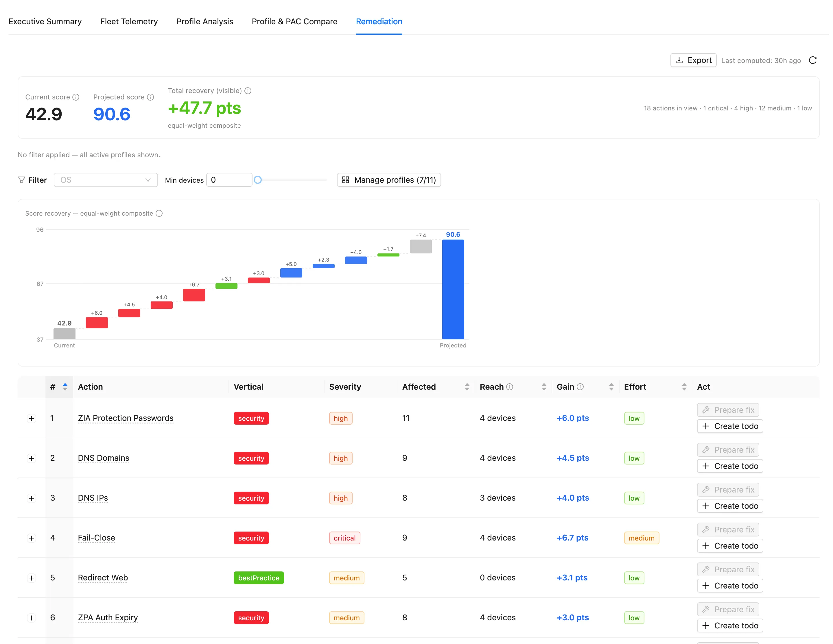Click the Vertical column header
The width and height of the screenshot is (833, 644).
click(x=248, y=387)
